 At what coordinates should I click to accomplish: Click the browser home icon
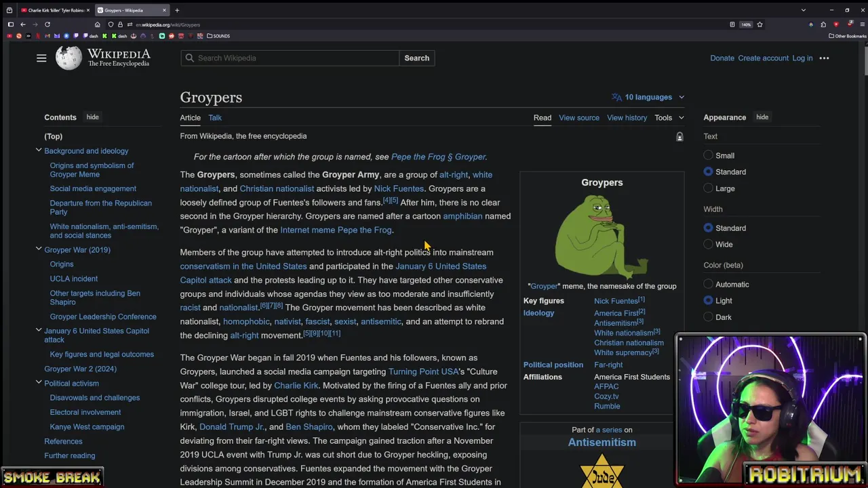pos(97,24)
